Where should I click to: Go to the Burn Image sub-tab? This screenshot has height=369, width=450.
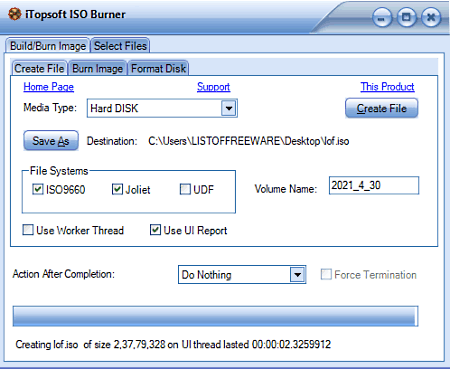click(98, 68)
